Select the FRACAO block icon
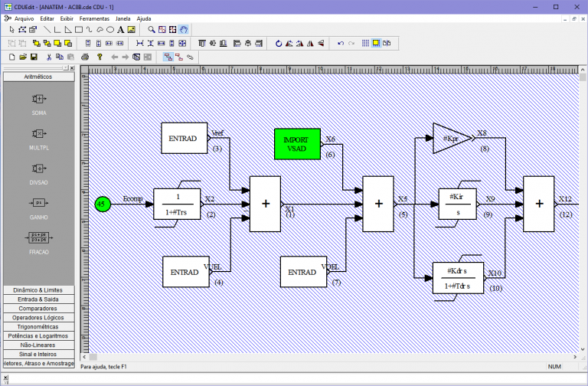 (39, 237)
